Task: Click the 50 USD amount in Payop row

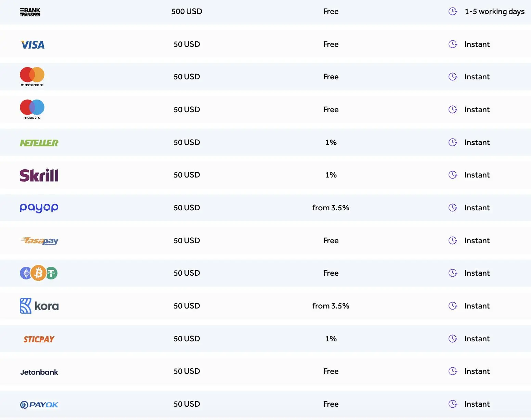Action: [187, 208]
